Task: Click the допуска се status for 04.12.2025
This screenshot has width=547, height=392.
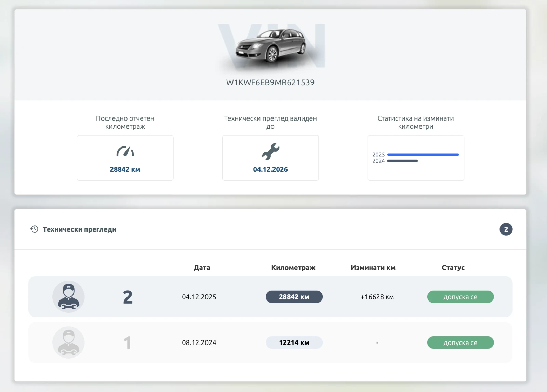Action: (x=460, y=297)
